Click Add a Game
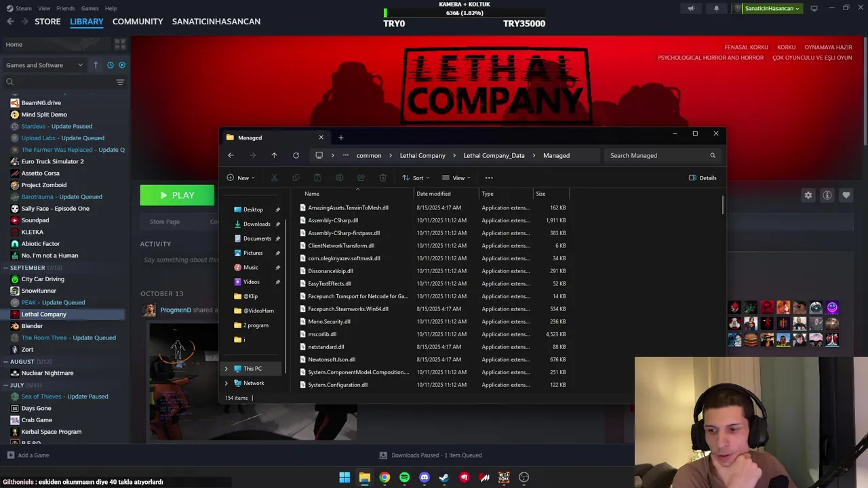The image size is (868, 488). tap(28, 455)
